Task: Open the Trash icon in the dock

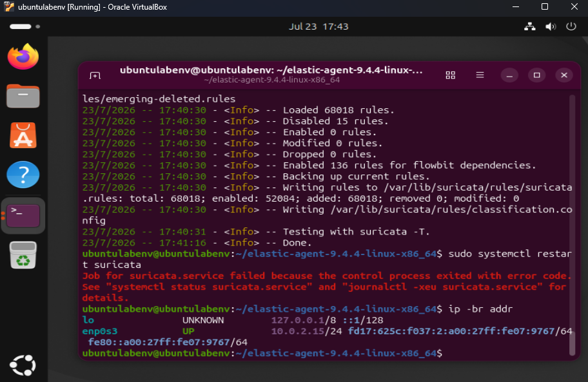Action: point(23,255)
